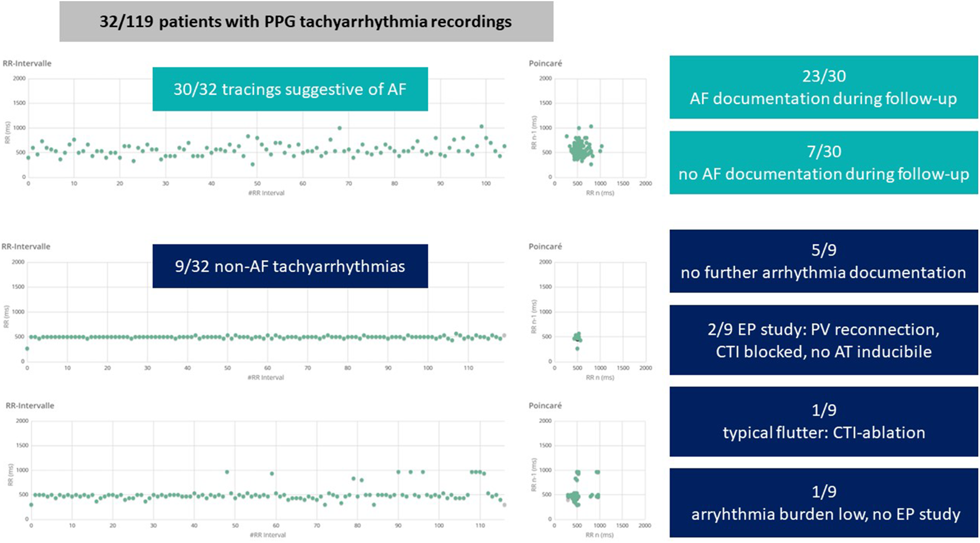The width and height of the screenshot is (980, 543).
Task: Click the top 'Poincaré' plot title
Action: coord(545,63)
